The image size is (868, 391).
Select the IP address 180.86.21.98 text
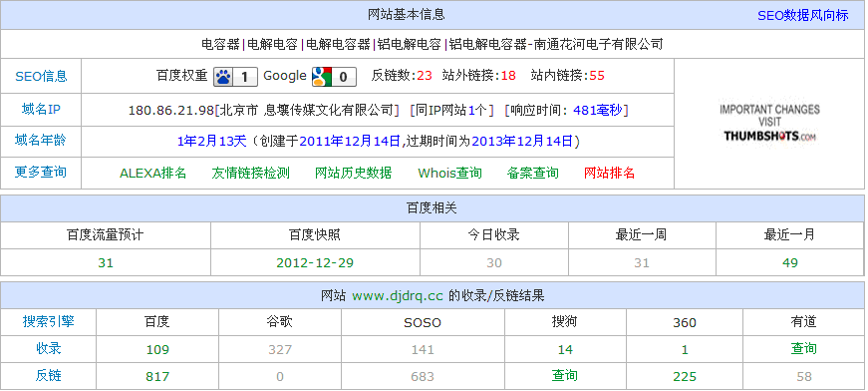tap(171, 110)
